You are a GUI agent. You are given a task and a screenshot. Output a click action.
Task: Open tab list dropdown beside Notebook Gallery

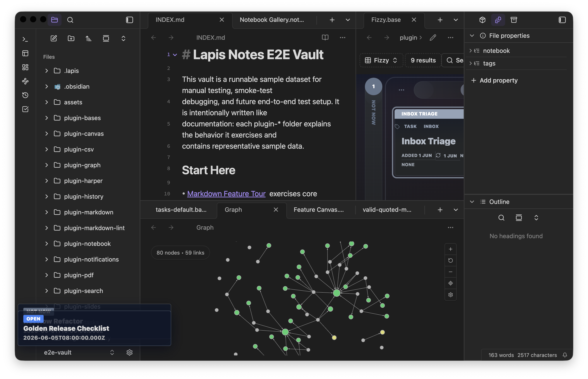click(x=348, y=20)
